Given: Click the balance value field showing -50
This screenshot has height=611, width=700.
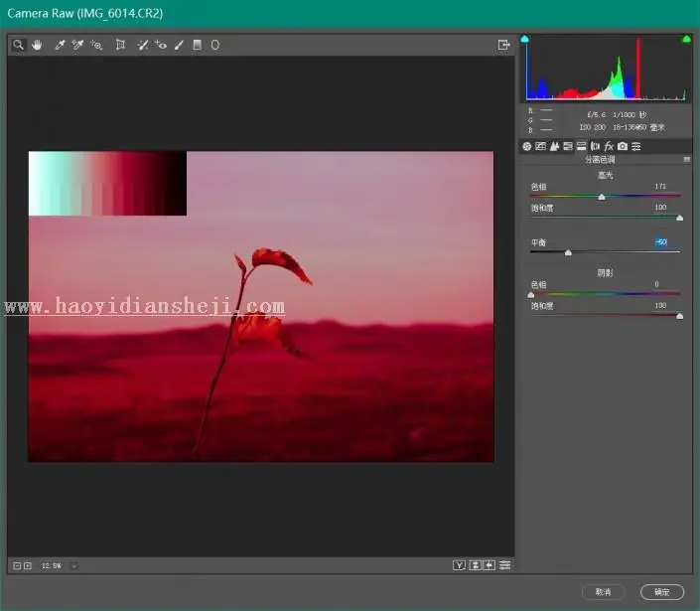Looking at the screenshot, I should tap(660, 242).
